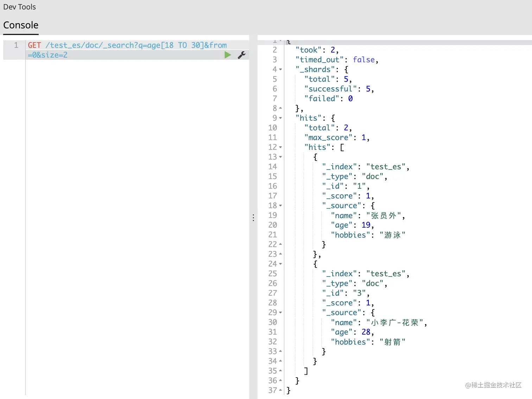The width and height of the screenshot is (532, 399).
Task: Click the panel resize handle dots
Action: click(x=253, y=218)
